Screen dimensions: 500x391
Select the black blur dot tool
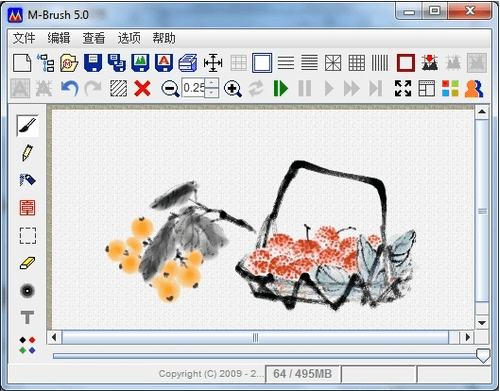(x=27, y=290)
